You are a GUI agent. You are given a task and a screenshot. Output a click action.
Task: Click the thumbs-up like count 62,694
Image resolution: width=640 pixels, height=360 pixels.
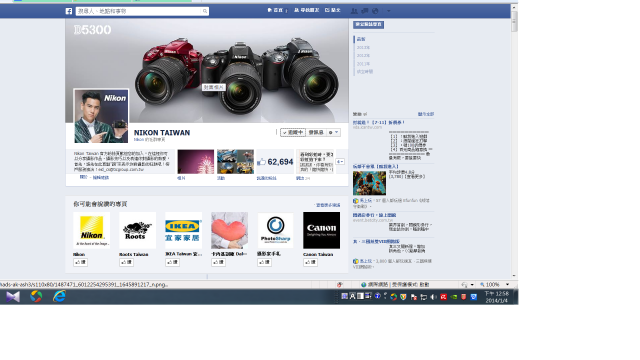tap(275, 162)
